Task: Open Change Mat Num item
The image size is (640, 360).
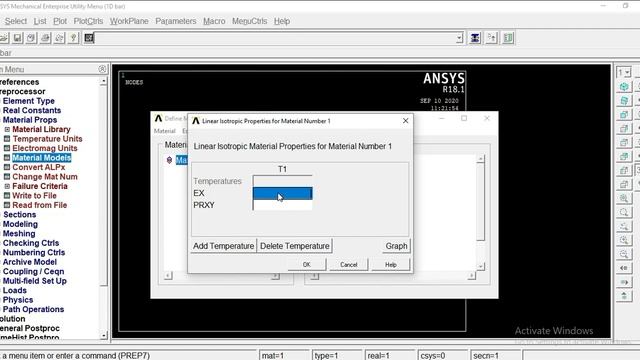Action: click(45, 177)
